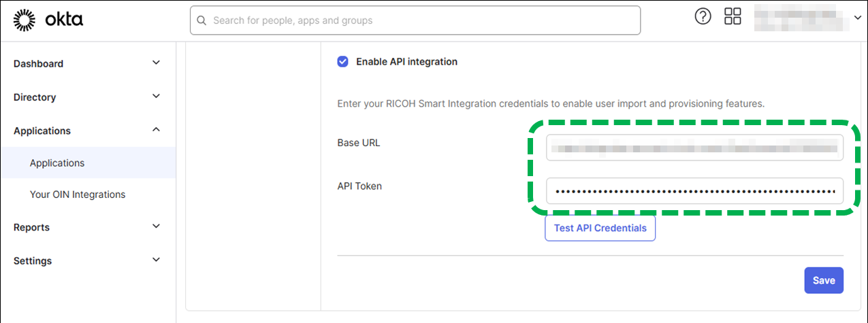Open the apps grid icon
Viewport: 868px width, 323px height.
[x=733, y=17]
